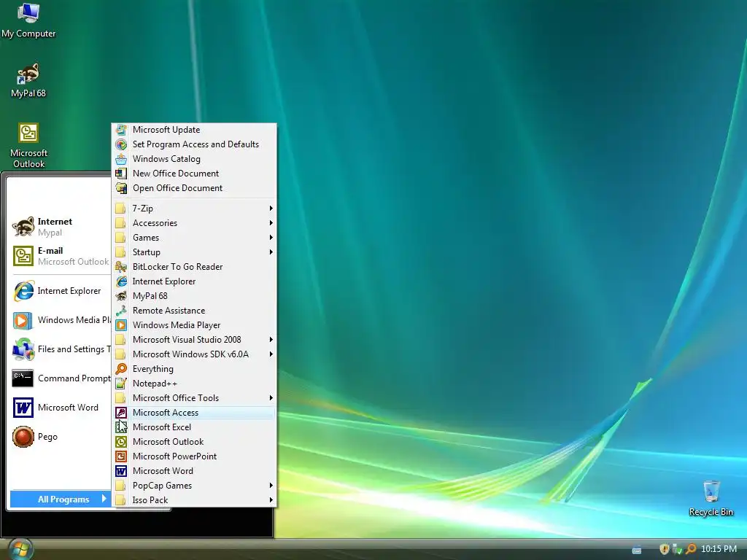Image resolution: width=747 pixels, height=560 pixels.
Task: Click the Command Prompt icon in the Start menu
Action: pyautogui.click(x=23, y=378)
